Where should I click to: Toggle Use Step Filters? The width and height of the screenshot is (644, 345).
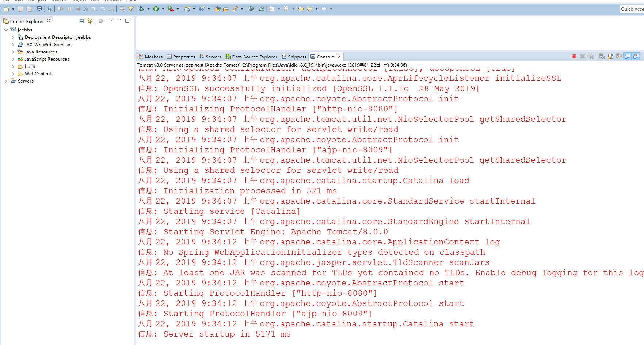tap(130, 9)
